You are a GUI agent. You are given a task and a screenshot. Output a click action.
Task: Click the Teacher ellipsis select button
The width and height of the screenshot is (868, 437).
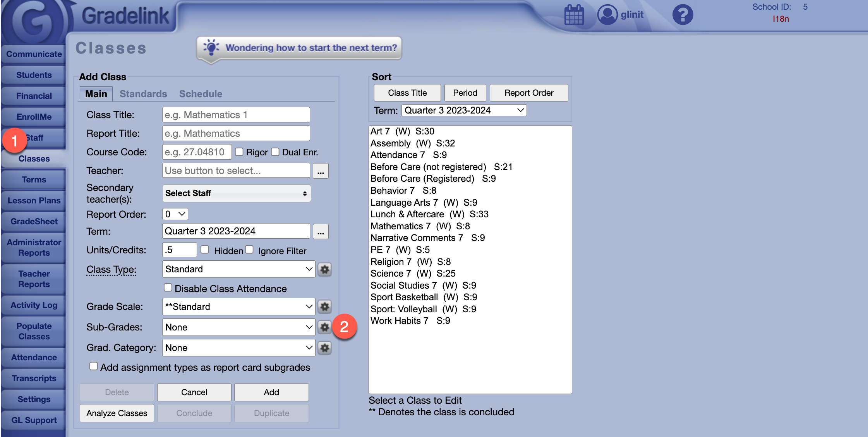[x=321, y=171]
